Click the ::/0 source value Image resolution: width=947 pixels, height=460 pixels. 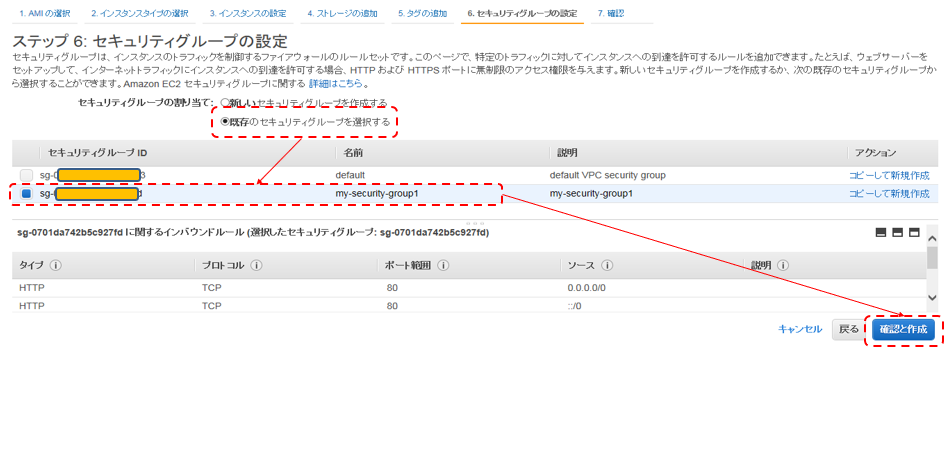coord(574,306)
